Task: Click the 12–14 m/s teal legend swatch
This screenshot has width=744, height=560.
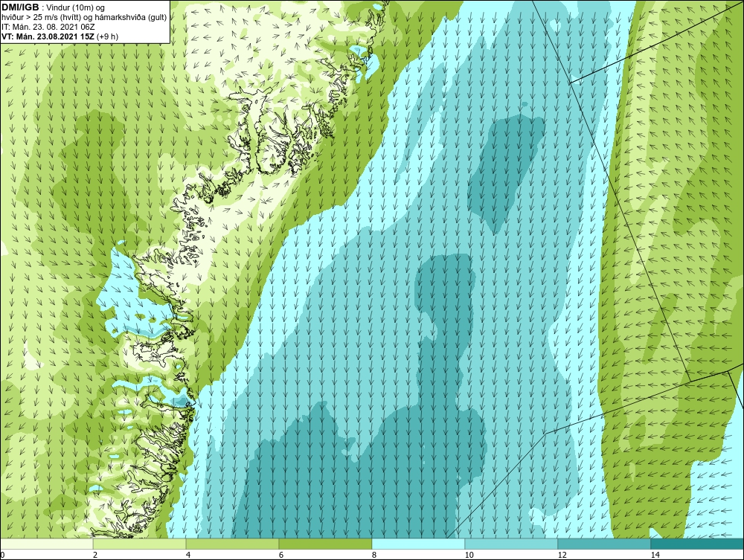Action: click(604, 544)
